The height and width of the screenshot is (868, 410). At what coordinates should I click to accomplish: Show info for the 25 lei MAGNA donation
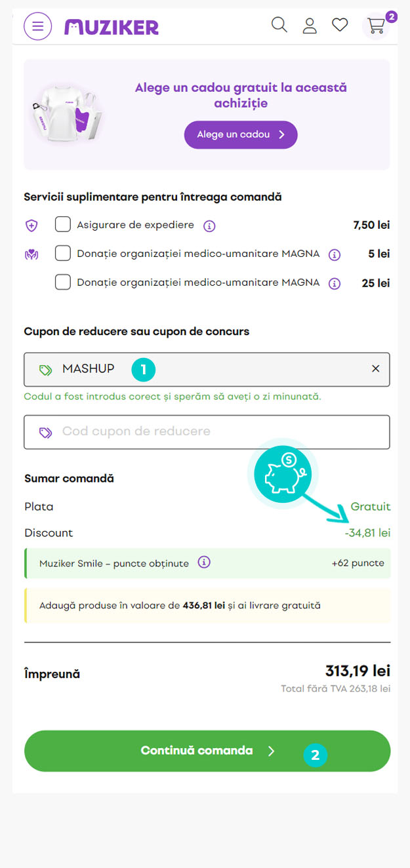(334, 283)
